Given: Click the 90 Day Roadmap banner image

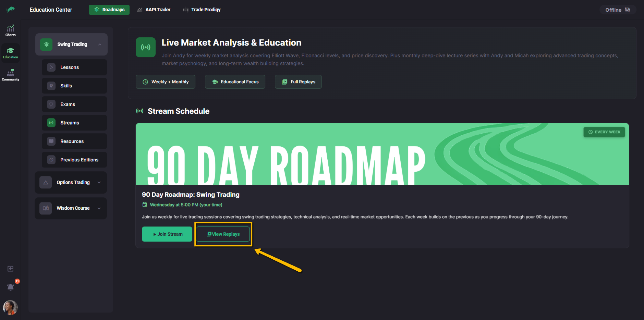Looking at the screenshot, I should (382, 154).
